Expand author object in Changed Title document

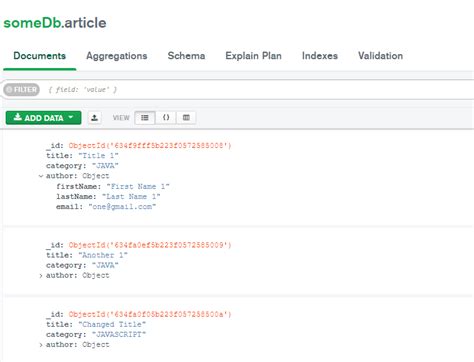point(41,345)
